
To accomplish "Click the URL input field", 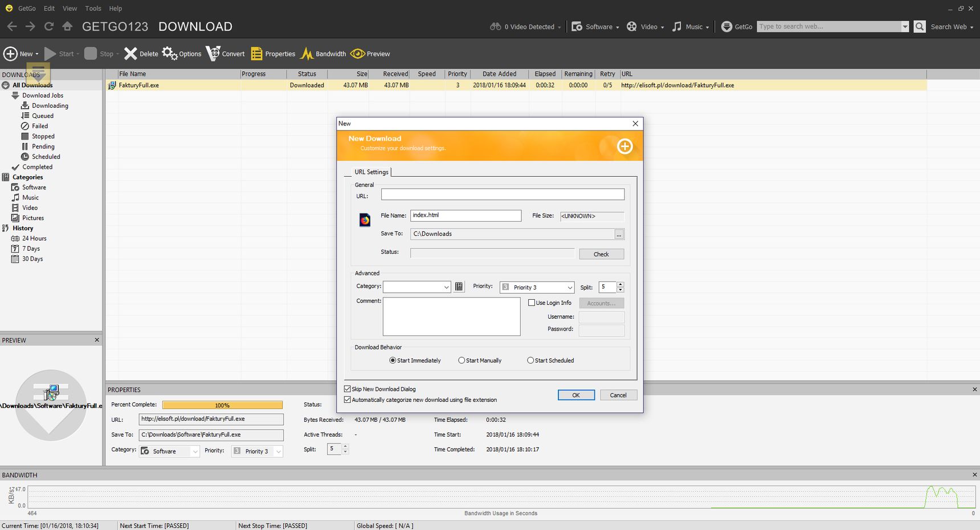I will (x=503, y=194).
